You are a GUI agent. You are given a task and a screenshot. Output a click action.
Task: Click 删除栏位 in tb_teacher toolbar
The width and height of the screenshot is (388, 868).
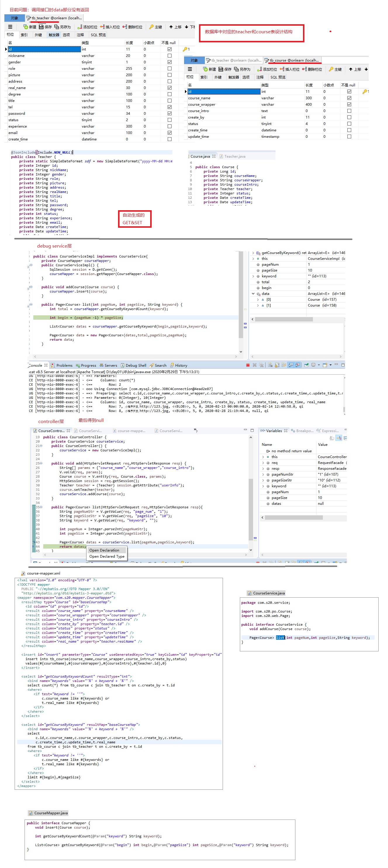132,27
